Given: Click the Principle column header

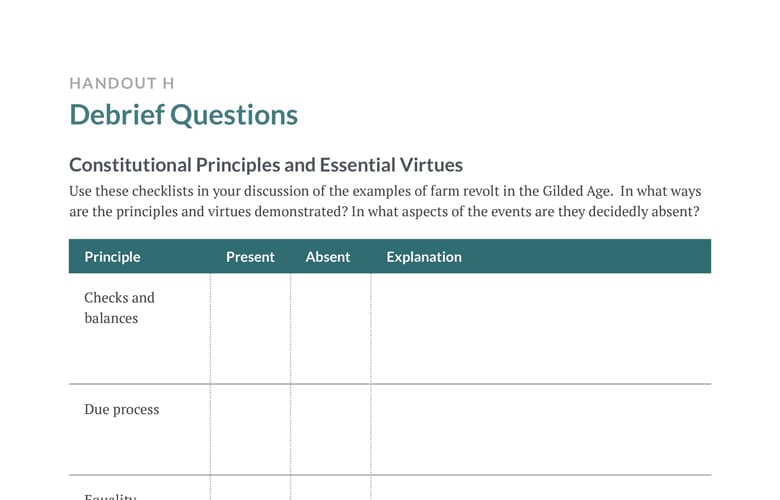Looking at the screenshot, I should click(112, 257).
